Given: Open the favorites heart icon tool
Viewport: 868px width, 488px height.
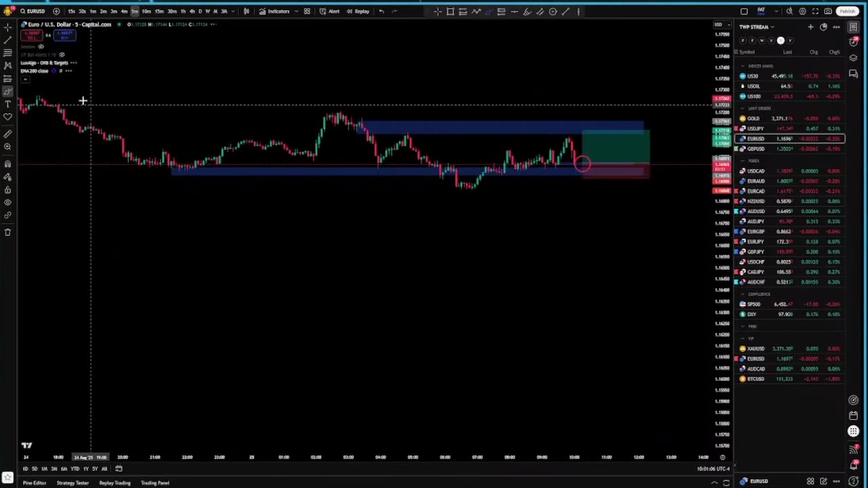Looking at the screenshot, I should [7, 117].
